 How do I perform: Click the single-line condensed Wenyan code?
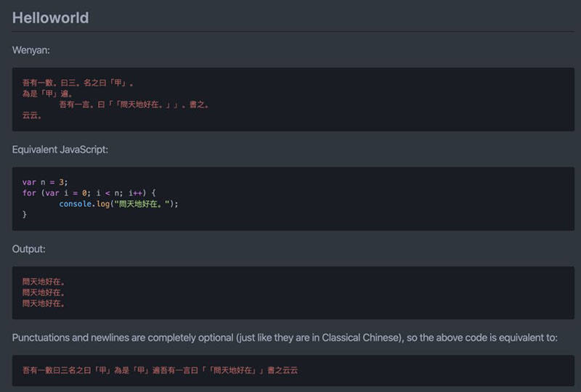coord(160,370)
